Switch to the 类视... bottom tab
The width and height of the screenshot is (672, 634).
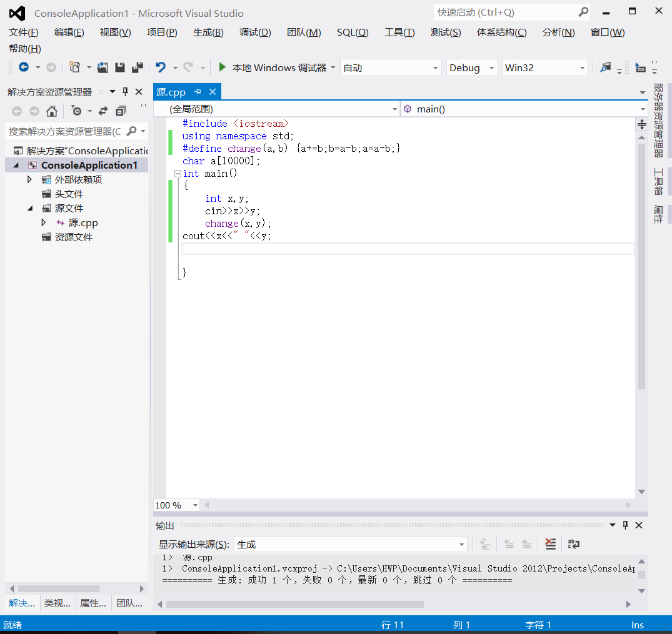(x=58, y=603)
